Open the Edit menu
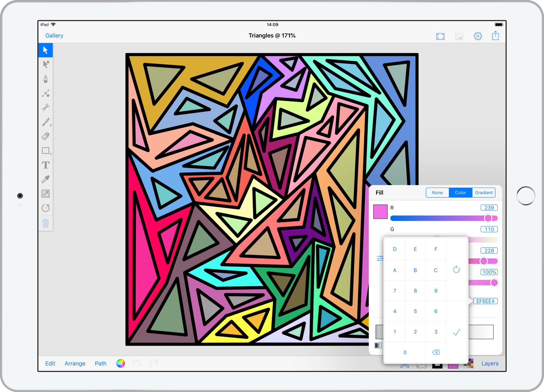The height and width of the screenshot is (392, 544). pyautogui.click(x=50, y=363)
